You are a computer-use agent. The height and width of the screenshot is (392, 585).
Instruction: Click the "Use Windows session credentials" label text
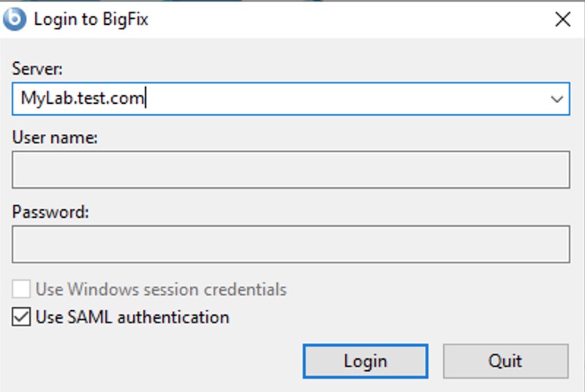161,289
